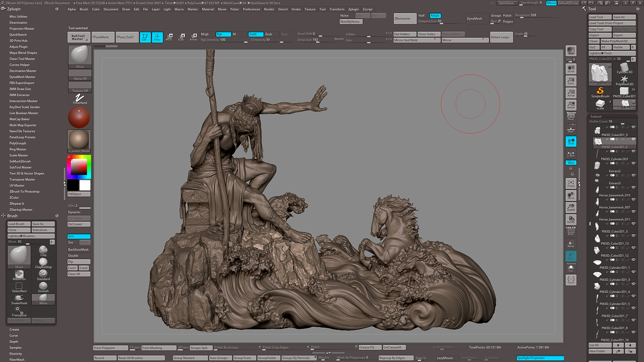This screenshot has height=362, width=644.
Task: Expand the Curve section in Brush palette
Action: click(x=14, y=335)
